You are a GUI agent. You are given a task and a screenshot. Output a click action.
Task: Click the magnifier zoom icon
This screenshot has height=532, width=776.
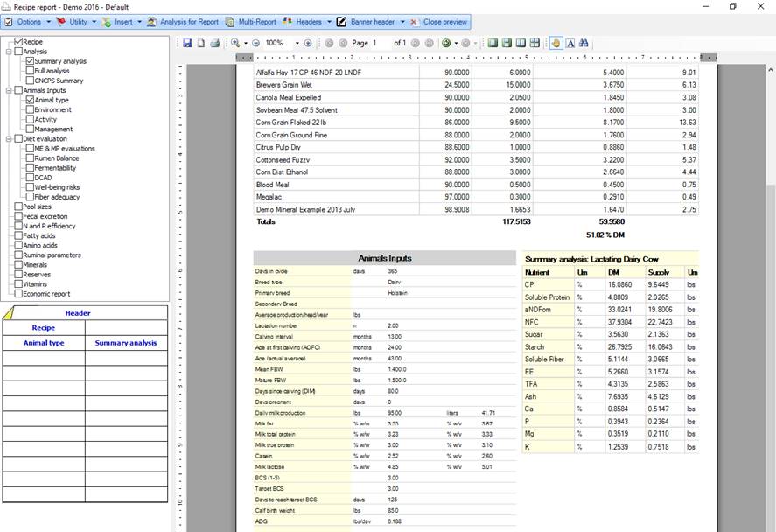tap(235, 43)
